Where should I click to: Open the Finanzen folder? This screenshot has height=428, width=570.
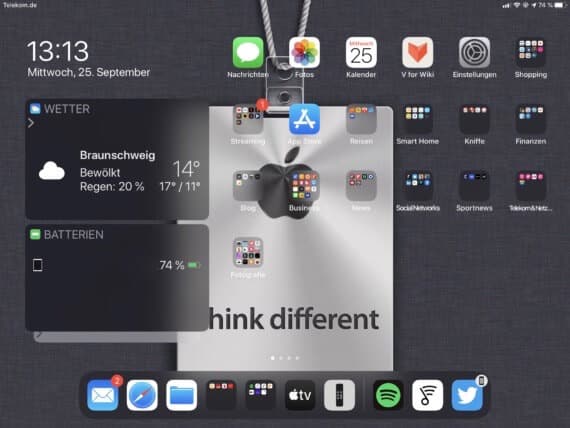[531, 119]
